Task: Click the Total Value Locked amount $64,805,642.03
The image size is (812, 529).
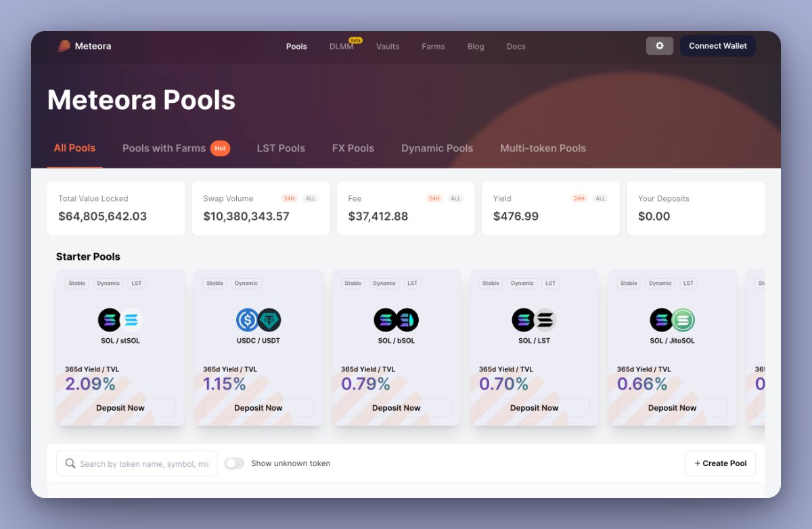Action: pos(103,216)
